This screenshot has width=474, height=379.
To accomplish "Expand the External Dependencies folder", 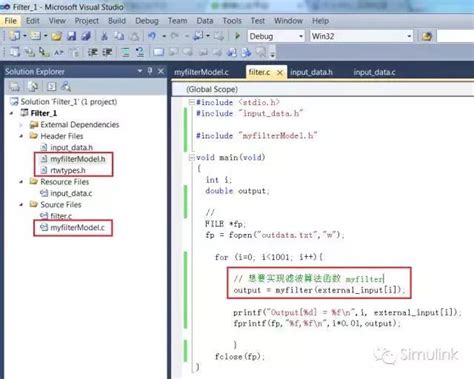I will click(21, 125).
